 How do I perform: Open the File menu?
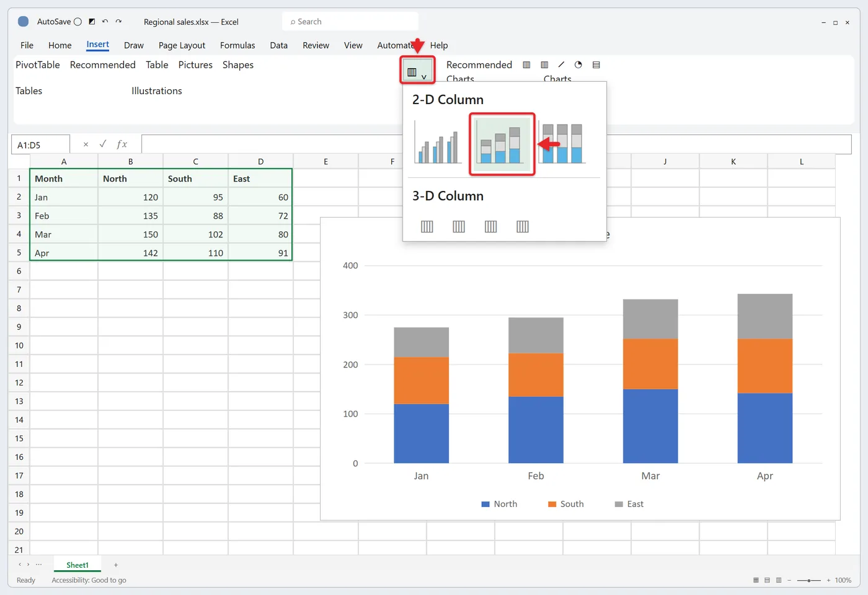(x=27, y=45)
